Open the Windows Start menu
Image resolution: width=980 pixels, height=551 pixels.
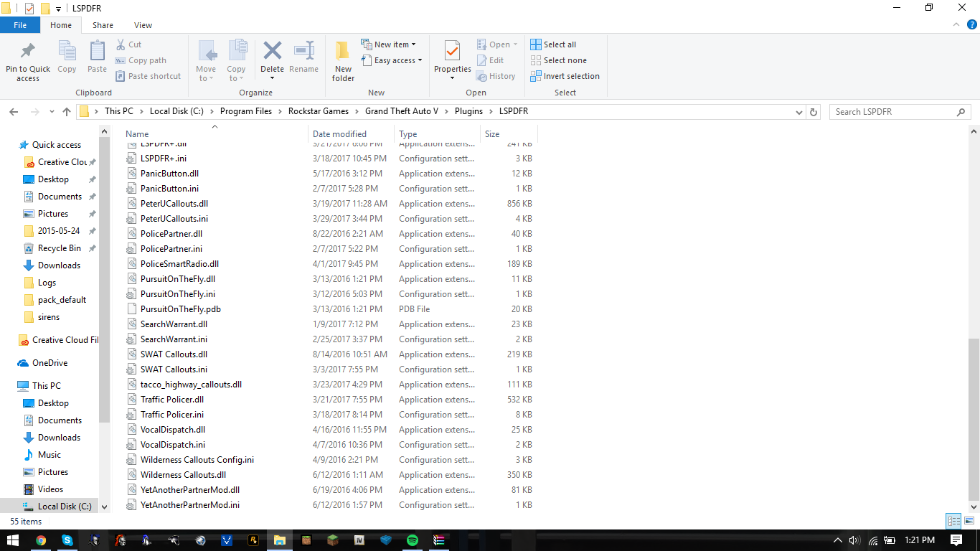pyautogui.click(x=13, y=540)
